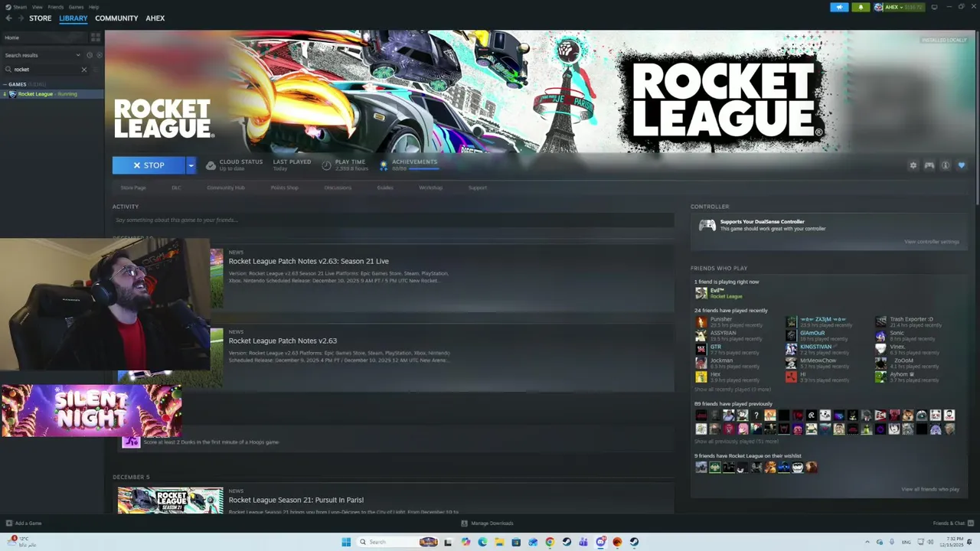Open the Points Shop link

(284, 187)
